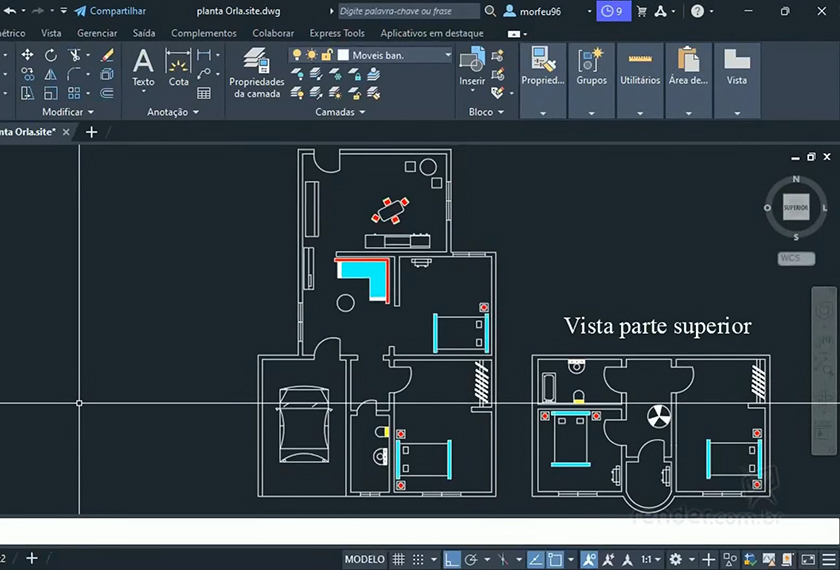Switch to the Gerenciar ribbon tab
The height and width of the screenshot is (570, 840).
(97, 33)
